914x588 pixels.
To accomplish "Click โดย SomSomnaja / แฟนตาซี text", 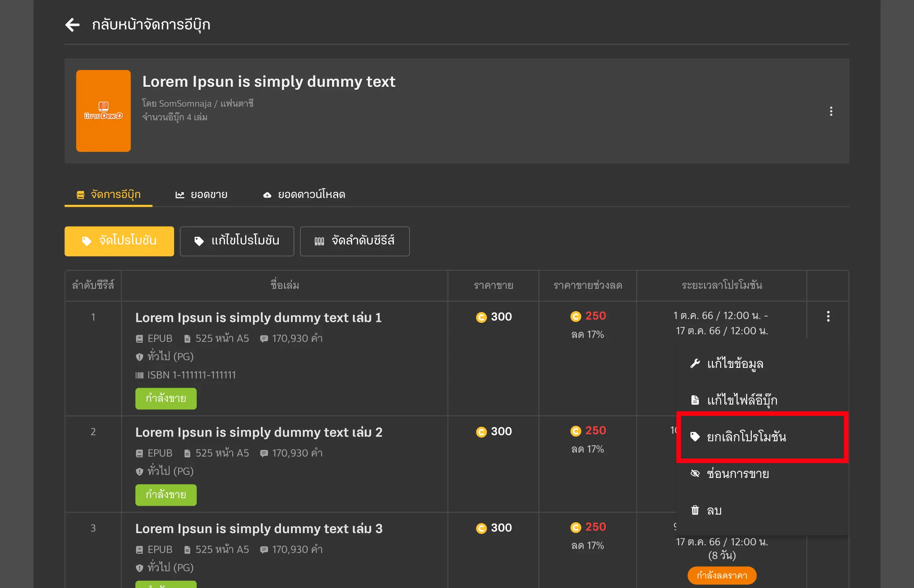I will [198, 104].
